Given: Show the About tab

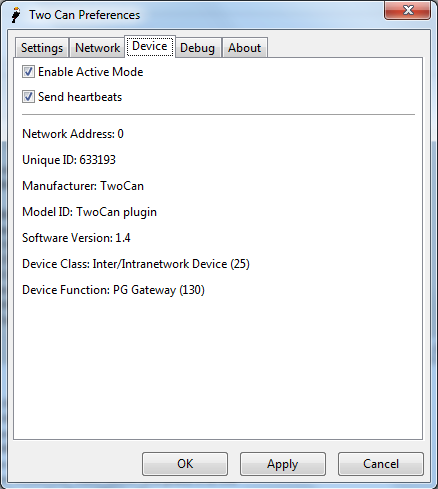Looking at the screenshot, I should tap(244, 48).
